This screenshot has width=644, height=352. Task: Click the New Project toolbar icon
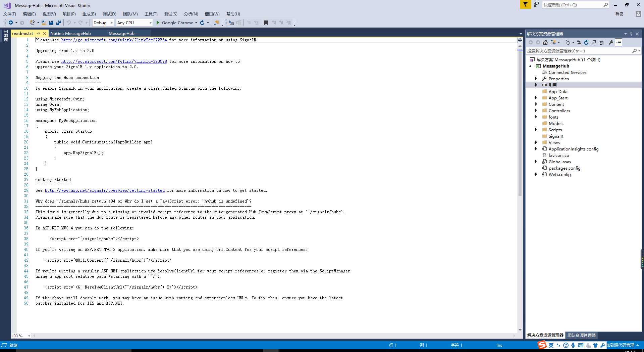[x=32, y=23]
